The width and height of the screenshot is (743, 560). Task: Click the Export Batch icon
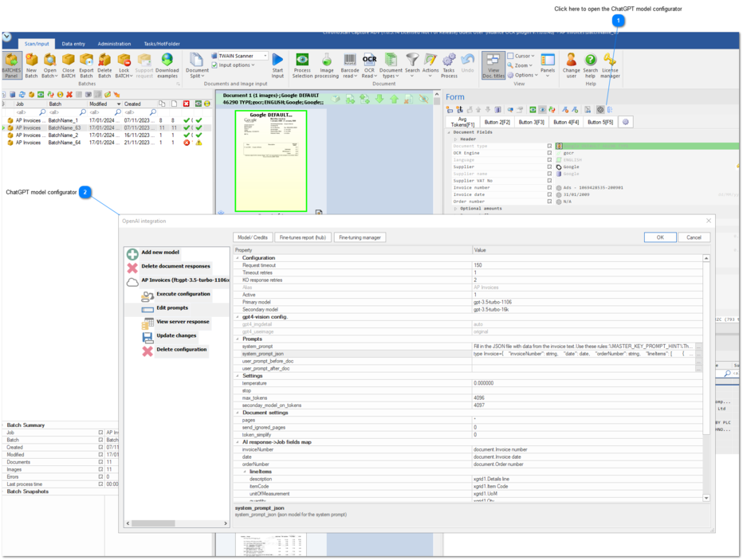86,61
